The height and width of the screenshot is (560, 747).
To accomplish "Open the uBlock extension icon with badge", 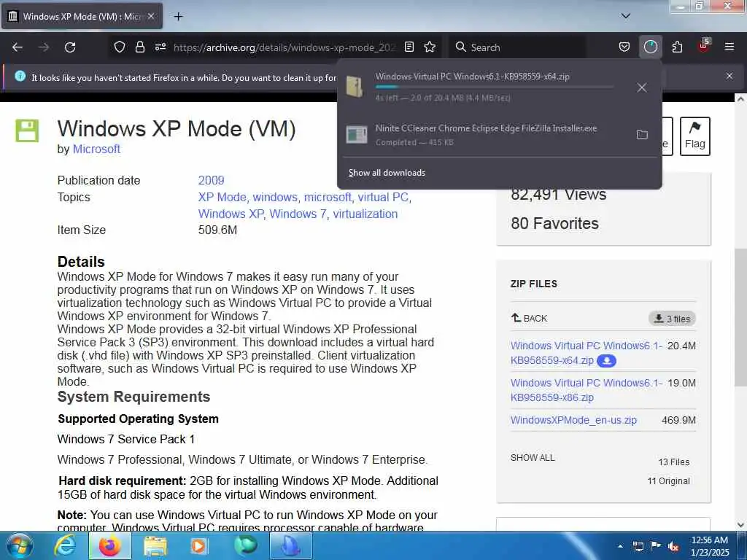I will point(704,46).
